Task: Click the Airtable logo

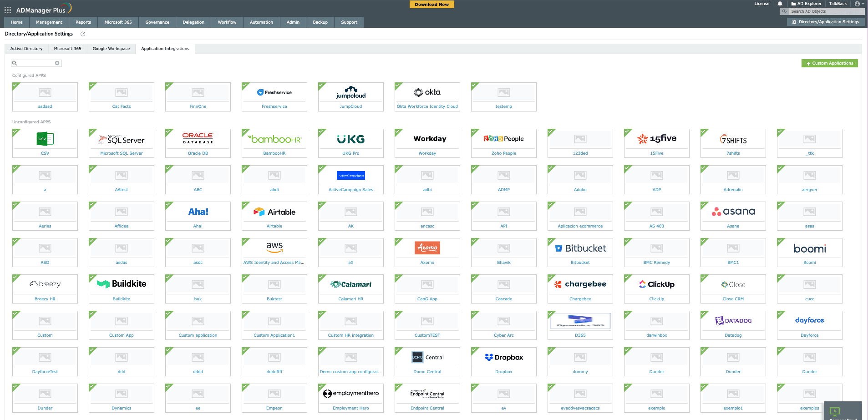Action: tap(274, 212)
